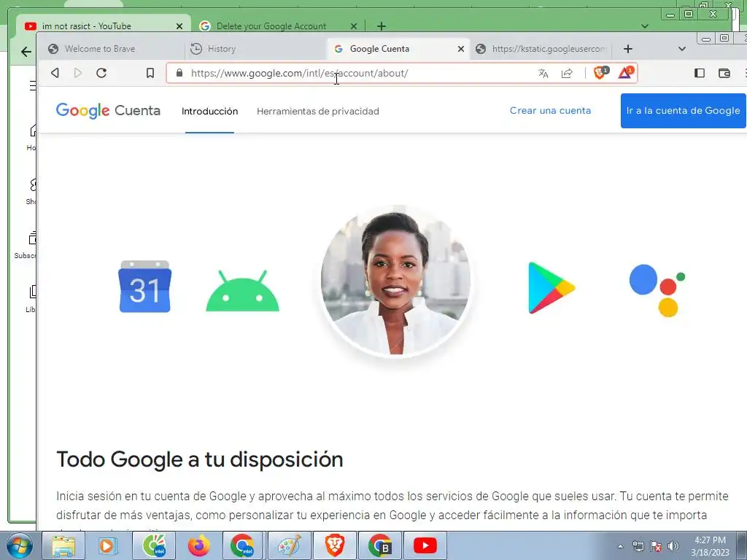The image size is (747, 560).
Task: View site security lock icon
Action: point(179,73)
